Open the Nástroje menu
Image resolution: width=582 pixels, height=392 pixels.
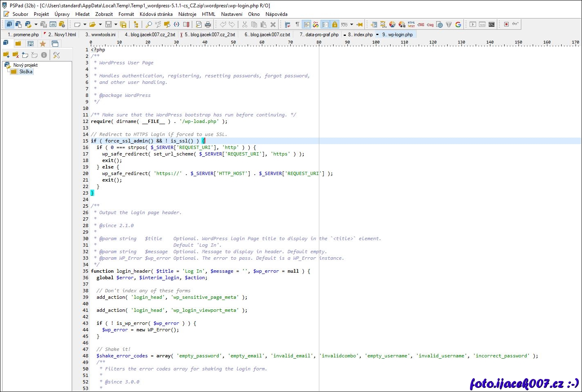[187, 14]
